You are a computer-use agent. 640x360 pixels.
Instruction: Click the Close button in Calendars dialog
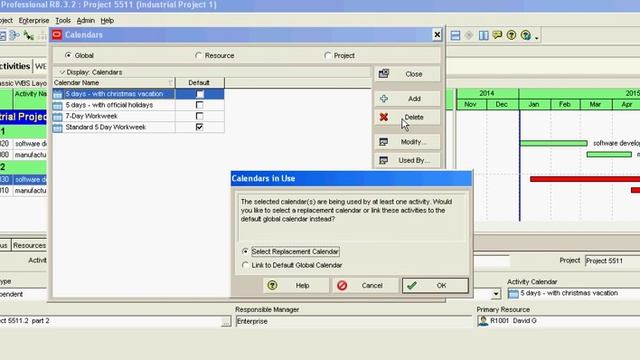pos(407,74)
